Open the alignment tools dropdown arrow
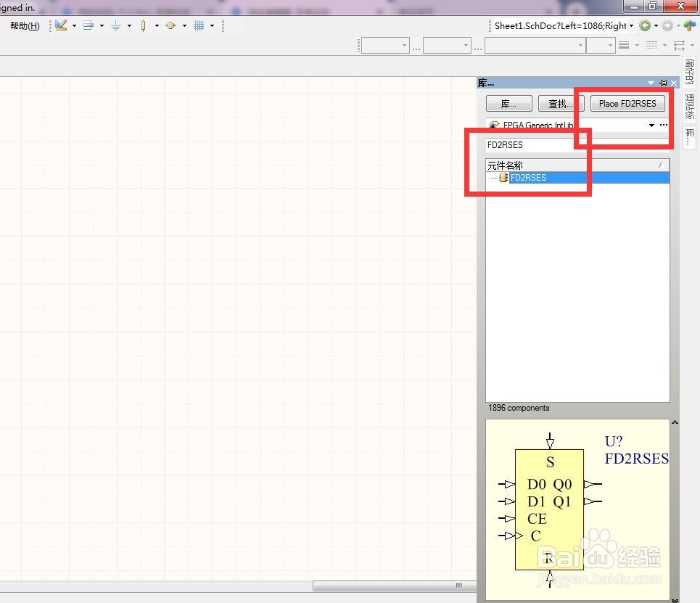 pos(102,26)
